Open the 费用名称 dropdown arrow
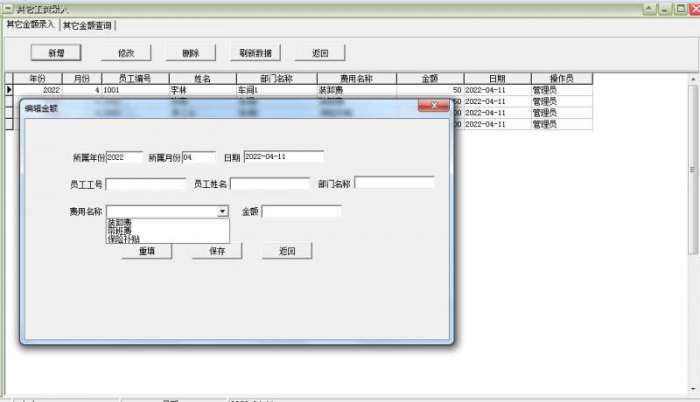Viewport: 700px width, 402px height. (222, 211)
